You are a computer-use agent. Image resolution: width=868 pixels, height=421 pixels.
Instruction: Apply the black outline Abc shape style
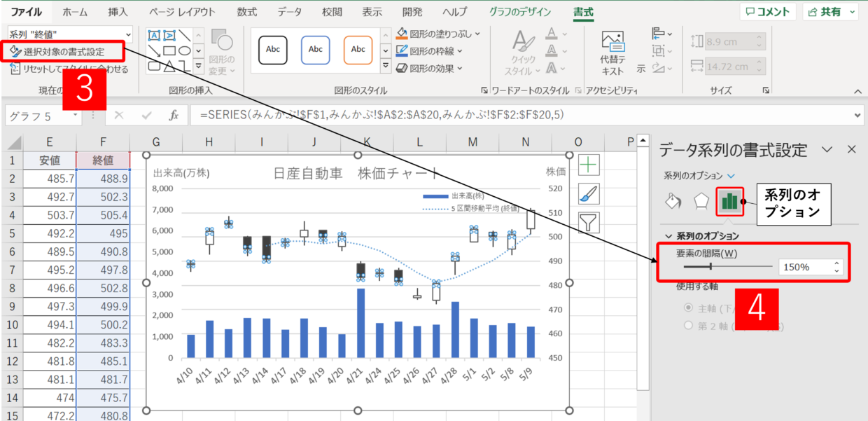(x=273, y=50)
